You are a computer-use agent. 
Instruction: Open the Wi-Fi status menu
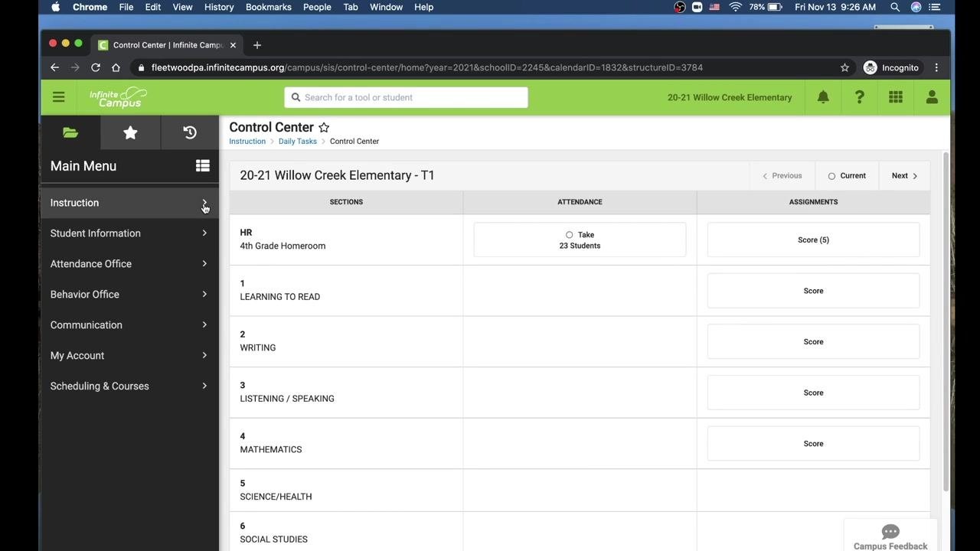click(x=736, y=7)
